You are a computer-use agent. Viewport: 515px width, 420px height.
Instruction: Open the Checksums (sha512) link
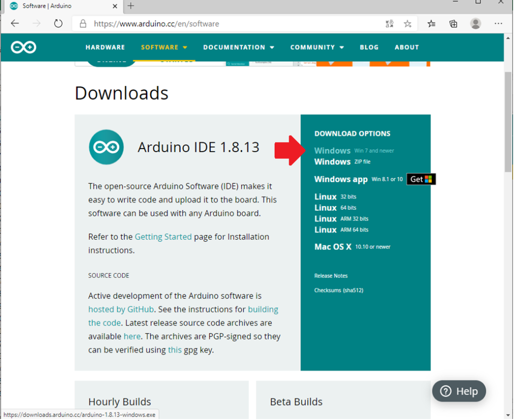pos(338,290)
